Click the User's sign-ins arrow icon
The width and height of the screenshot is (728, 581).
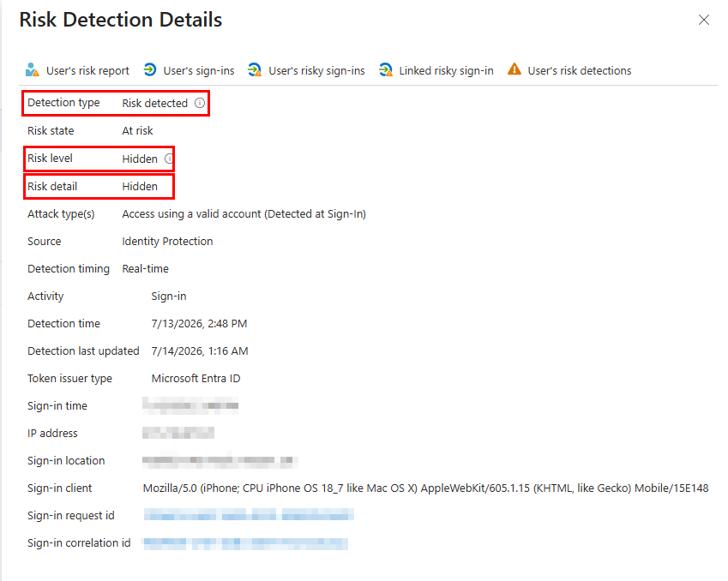(150, 69)
